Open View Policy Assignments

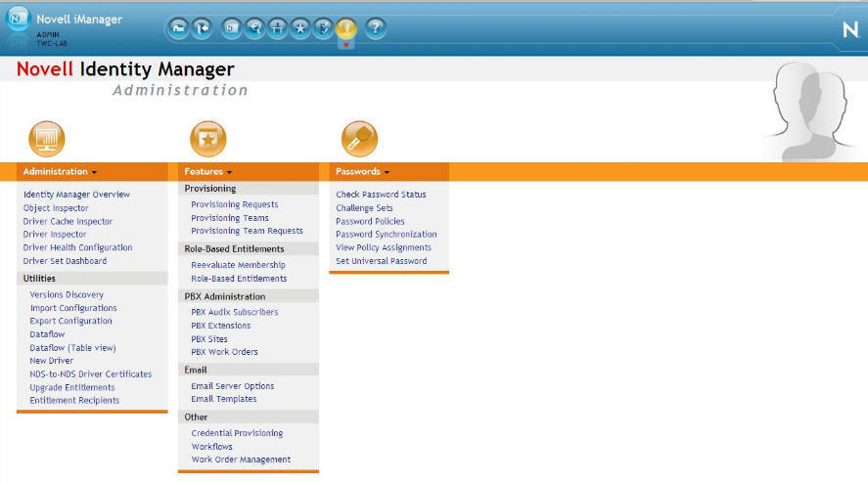tap(383, 247)
